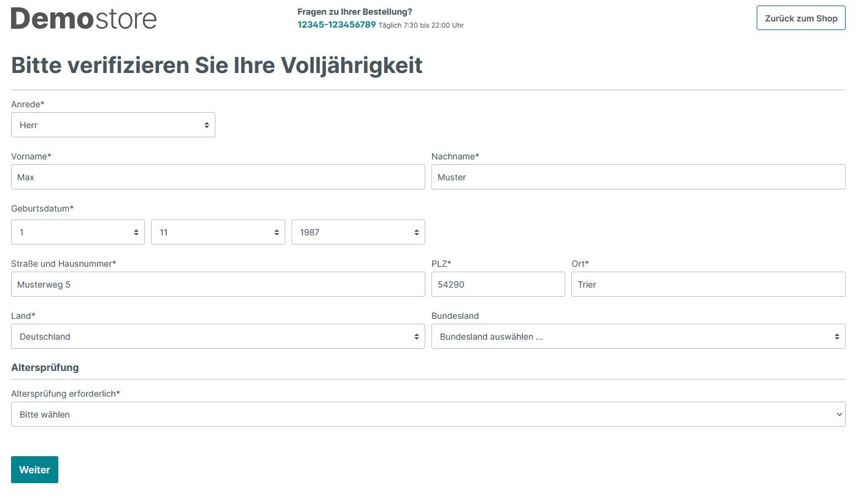The width and height of the screenshot is (861, 504).
Task: Click the Täglich 7:30 bis 22:00 Uhr text
Action: (x=421, y=25)
